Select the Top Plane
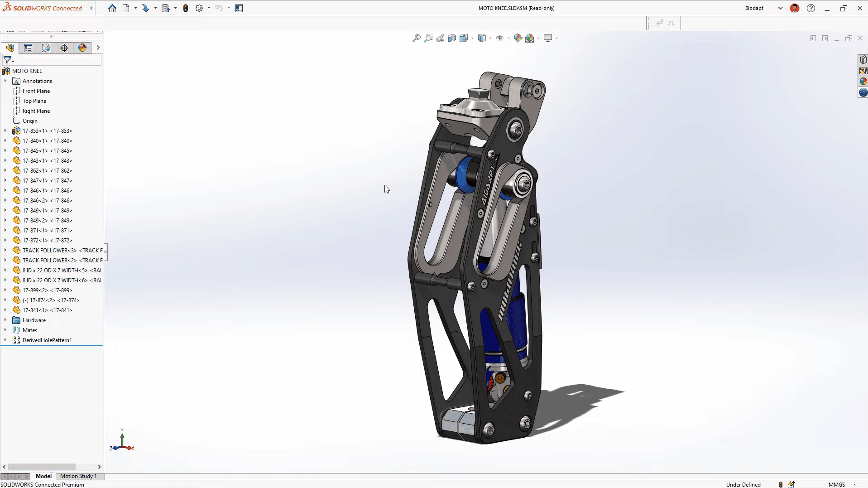The height and width of the screenshot is (488, 868). [x=34, y=101]
